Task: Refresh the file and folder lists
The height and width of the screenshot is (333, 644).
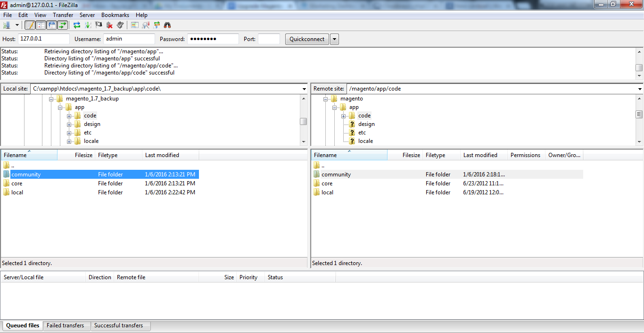Action: (x=77, y=25)
